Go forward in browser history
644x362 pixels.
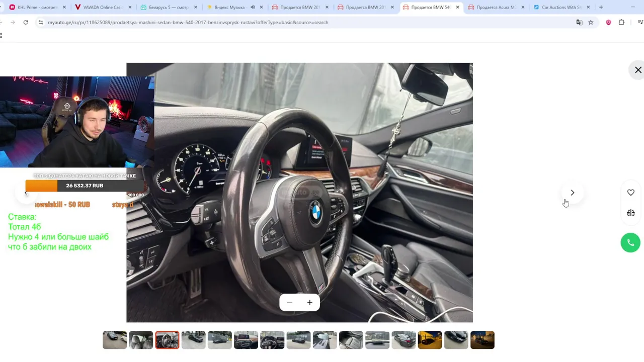coord(13,22)
